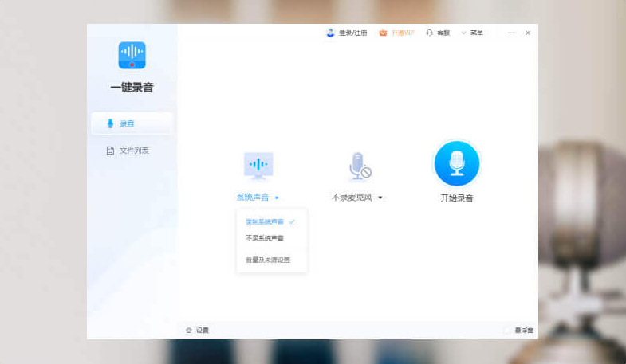The height and width of the screenshot is (364, 626).
Task: Choose 不录系统声音 in the dropdown
Action: tap(265, 237)
